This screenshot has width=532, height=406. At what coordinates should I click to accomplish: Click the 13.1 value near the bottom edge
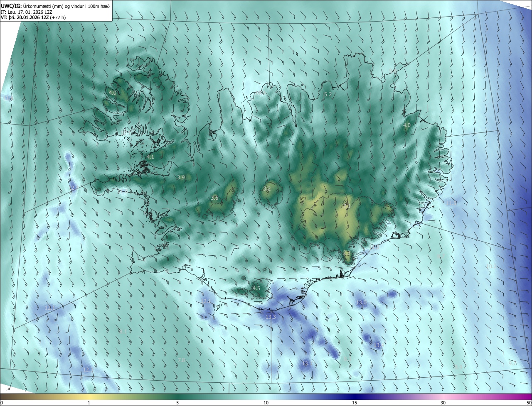pyautogui.click(x=307, y=364)
